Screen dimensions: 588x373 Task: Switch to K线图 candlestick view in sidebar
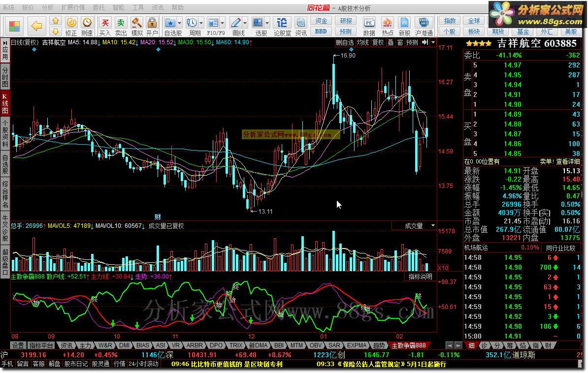click(5, 103)
